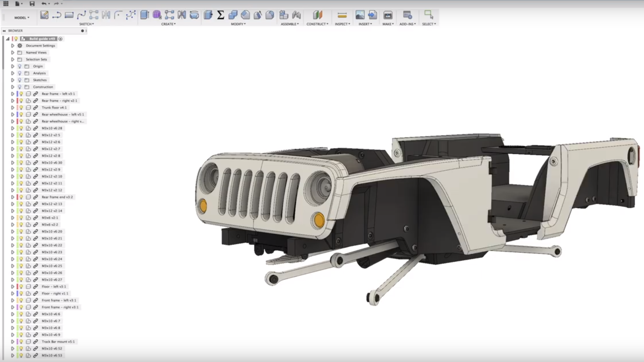Screen dimensions: 644x362
Task: Select Track Bar mount v5:1 in browser
Action: pos(58,342)
